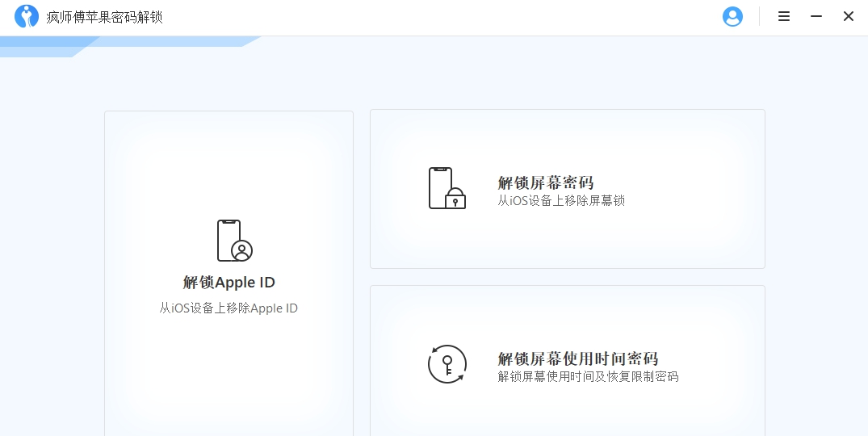Image resolution: width=868 pixels, height=436 pixels.
Task: Close the application window
Action: (x=848, y=17)
